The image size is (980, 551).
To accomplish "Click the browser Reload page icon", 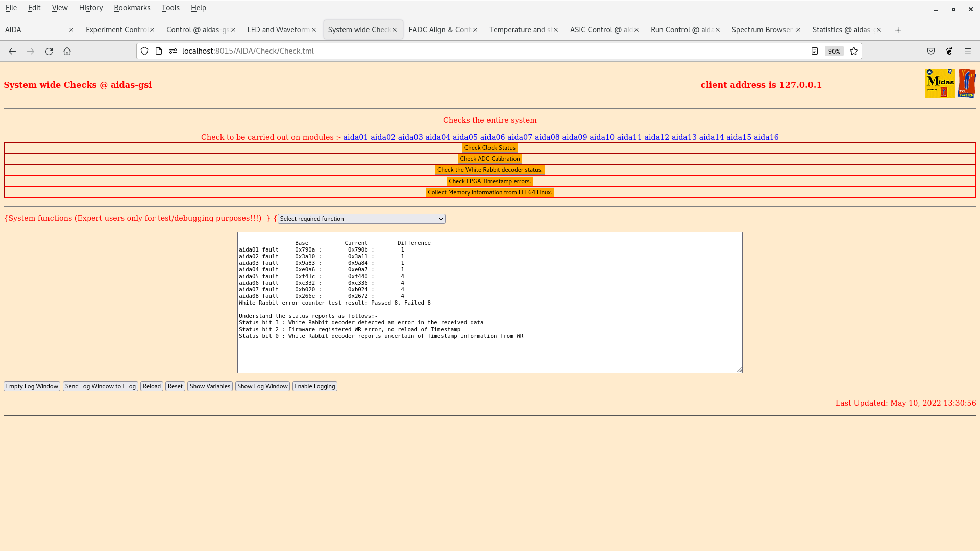I will 49,51.
